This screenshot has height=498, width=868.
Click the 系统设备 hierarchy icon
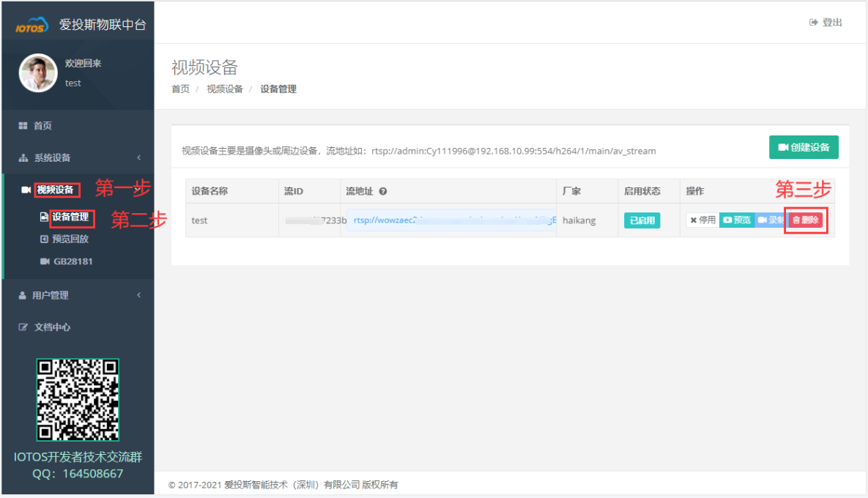point(23,156)
